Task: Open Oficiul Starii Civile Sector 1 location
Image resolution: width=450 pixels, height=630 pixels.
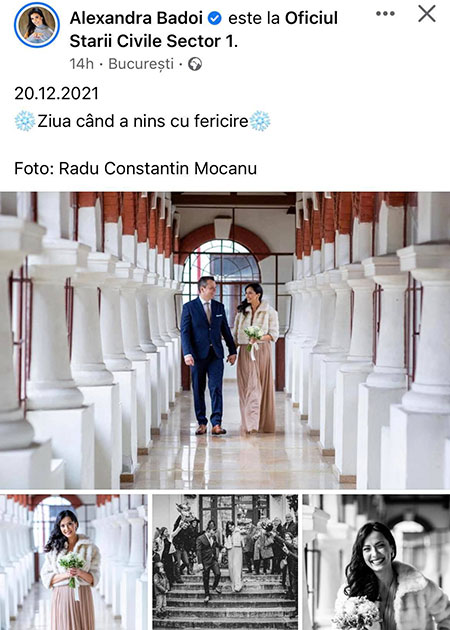Action: coord(204,30)
